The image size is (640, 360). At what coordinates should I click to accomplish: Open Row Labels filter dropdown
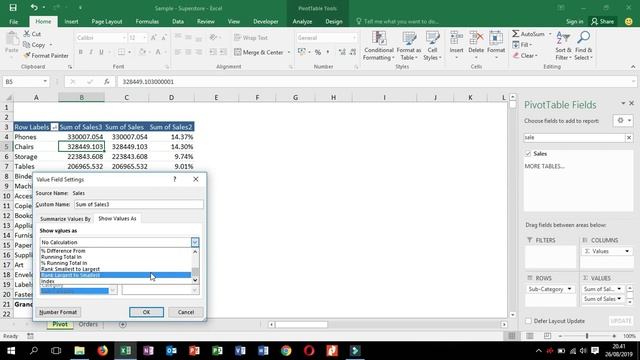click(x=54, y=127)
